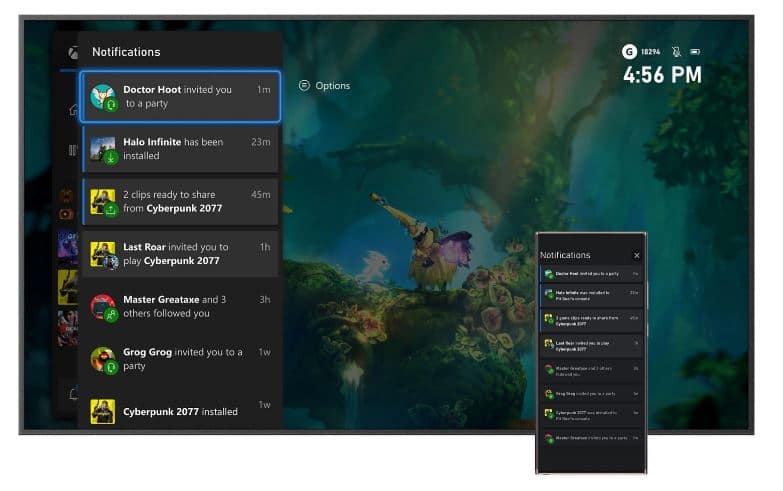Viewport: 783px width, 491px height.
Task: Select the purple game tile in guide sidebar
Action: (68, 247)
